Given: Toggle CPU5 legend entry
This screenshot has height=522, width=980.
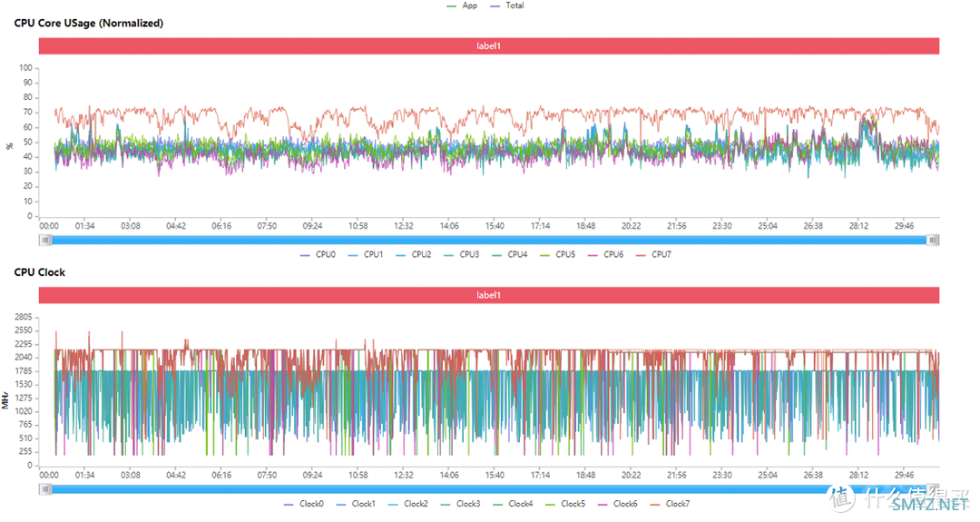Looking at the screenshot, I should (557, 254).
